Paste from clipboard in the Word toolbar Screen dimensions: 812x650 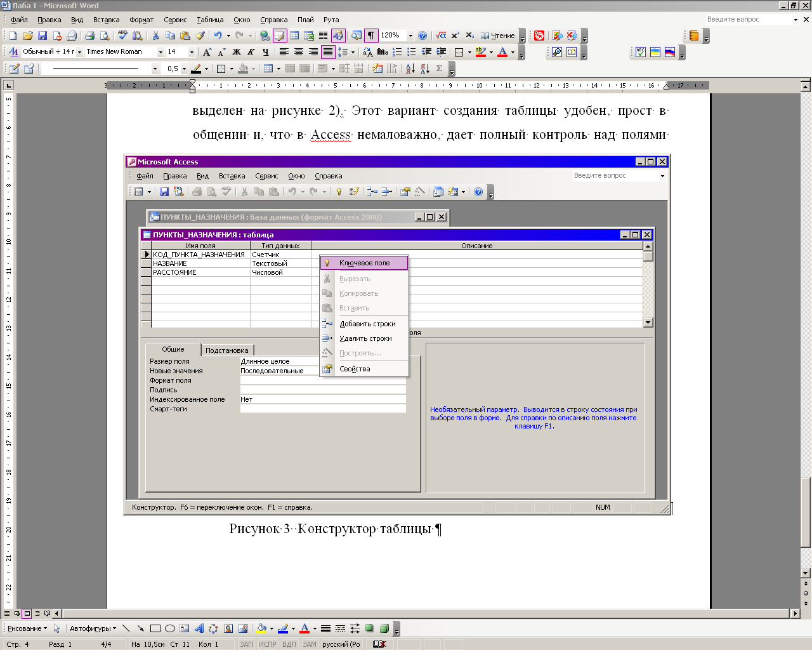point(185,36)
